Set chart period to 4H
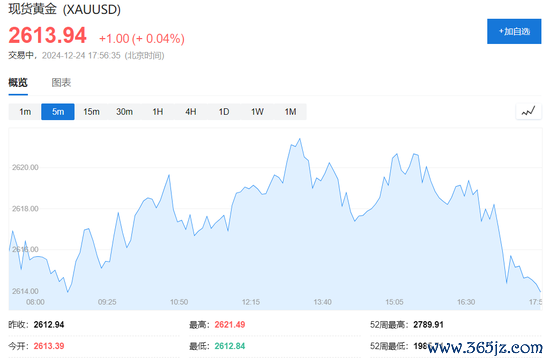Viewport: 550px width, 363px height. pyautogui.click(x=191, y=112)
